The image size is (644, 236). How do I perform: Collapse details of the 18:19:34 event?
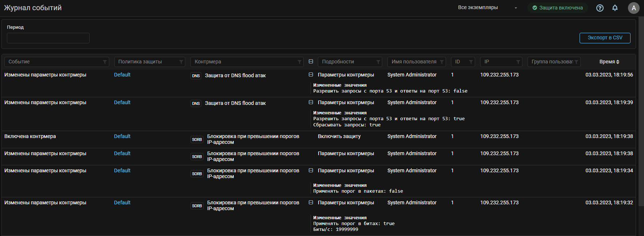311,170
